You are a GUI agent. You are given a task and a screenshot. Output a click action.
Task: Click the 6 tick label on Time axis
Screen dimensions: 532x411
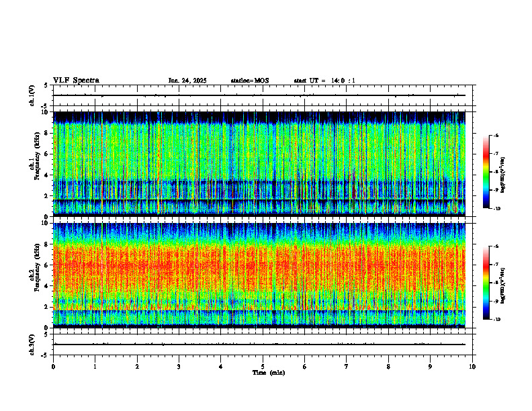(x=304, y=367)
